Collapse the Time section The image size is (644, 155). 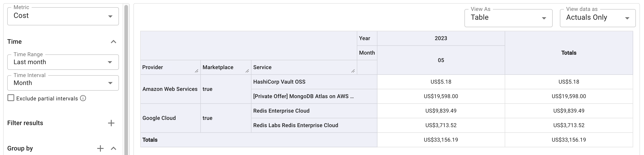click(114, 41)
